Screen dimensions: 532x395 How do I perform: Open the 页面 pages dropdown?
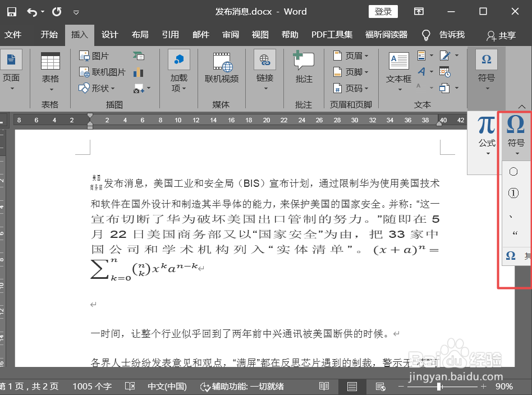(x=11, y=70)
